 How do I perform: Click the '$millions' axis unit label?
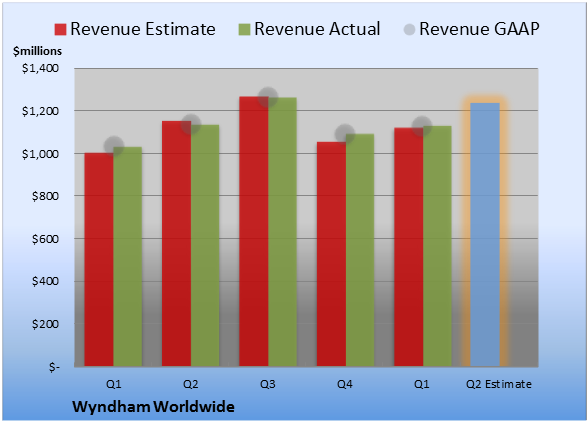[38, 51]
